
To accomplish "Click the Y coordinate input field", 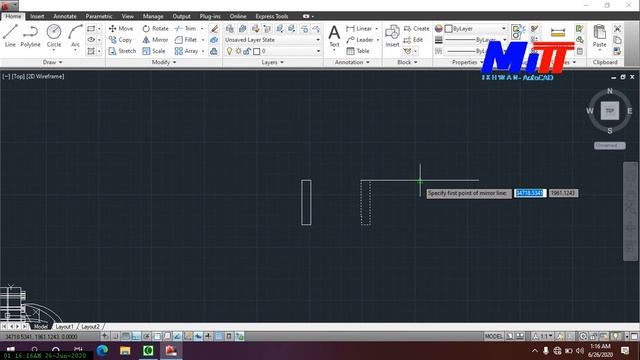I will pyautogui.click(x=563, y=193).
